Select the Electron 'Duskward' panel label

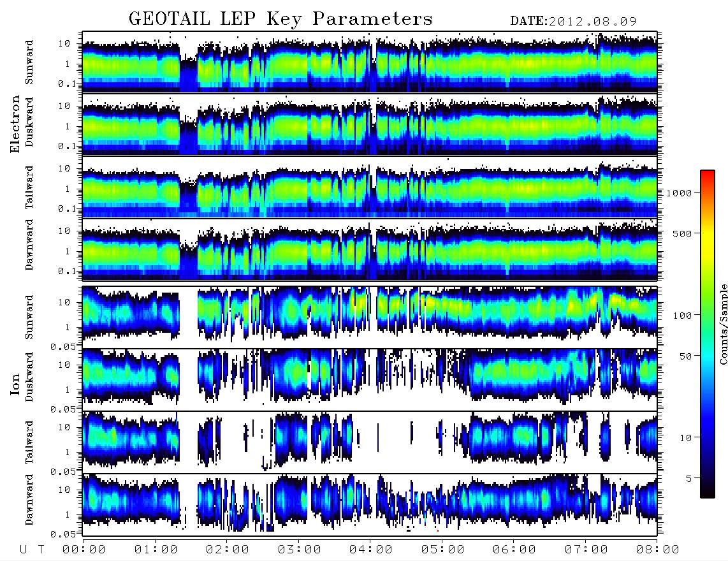29,122
